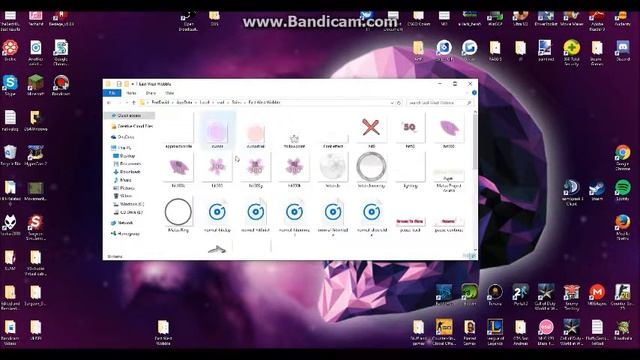
Task: Launch Mozilla Firefox desktop shortcut
Action: click(622, 227)
